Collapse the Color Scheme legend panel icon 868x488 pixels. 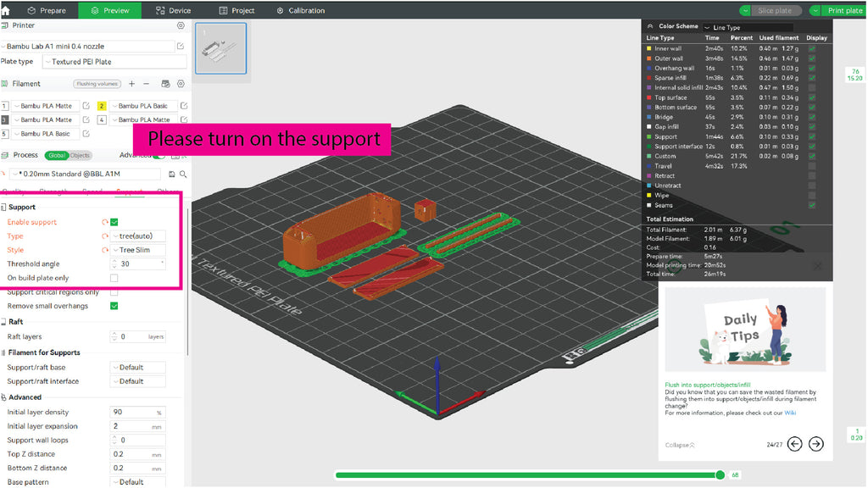pyautogui.click(x=650, y=26)
